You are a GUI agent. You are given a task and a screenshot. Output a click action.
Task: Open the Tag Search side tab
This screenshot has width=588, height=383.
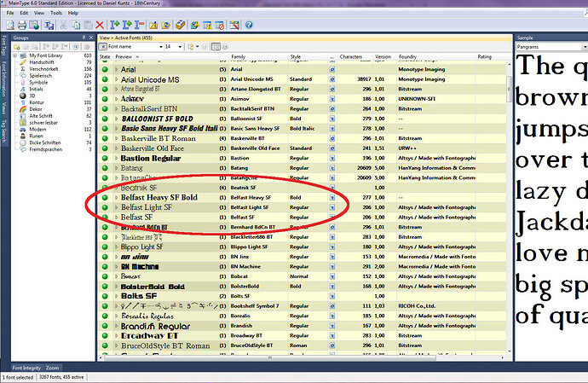coord(4,131)
